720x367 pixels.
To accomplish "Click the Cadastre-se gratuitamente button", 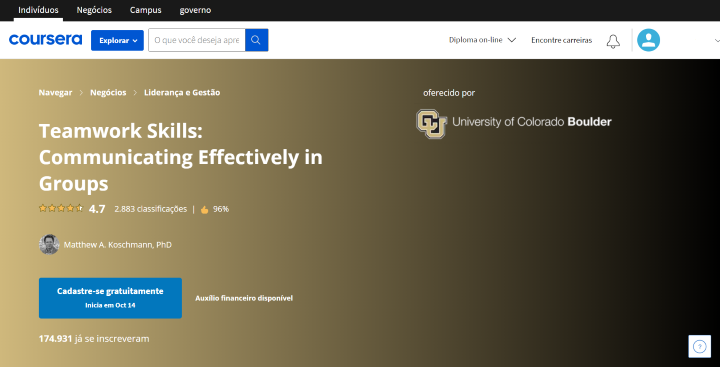I will pyautogui.click(x=110, y=298).
